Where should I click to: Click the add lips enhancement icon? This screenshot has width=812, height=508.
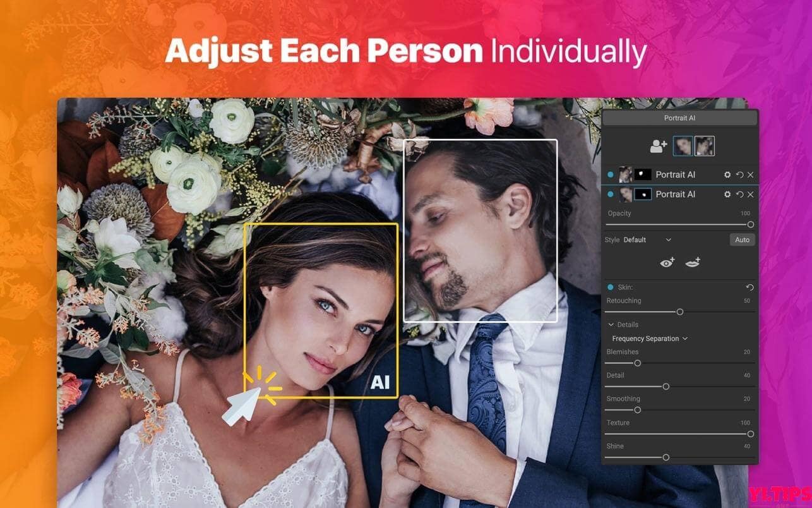click(x=693, y=262)
